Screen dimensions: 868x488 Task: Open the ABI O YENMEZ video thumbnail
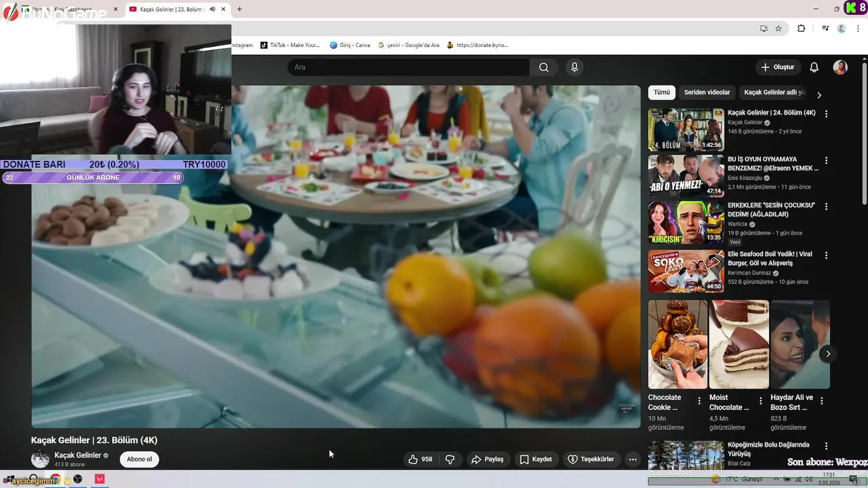[x=686, y=176]
